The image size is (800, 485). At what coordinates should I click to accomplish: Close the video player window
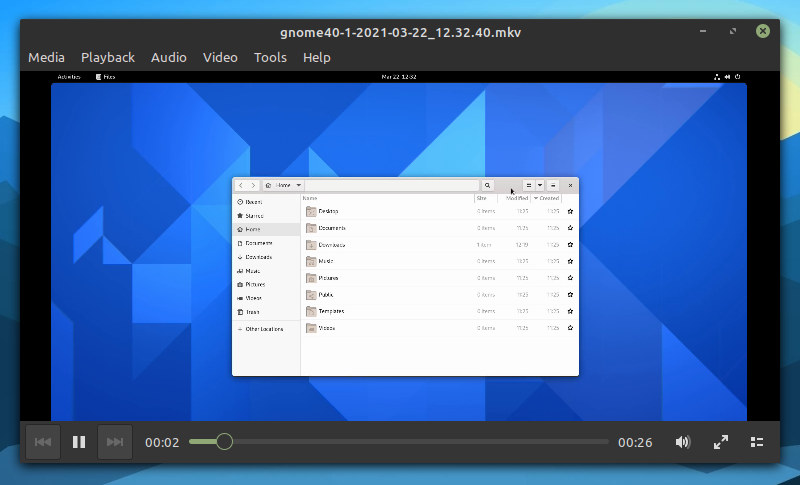pyautogui.click(x=763, y=31)
